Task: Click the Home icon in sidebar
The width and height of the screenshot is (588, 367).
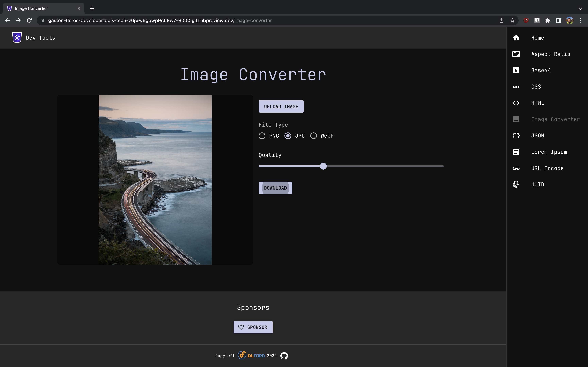Action: 516,38
